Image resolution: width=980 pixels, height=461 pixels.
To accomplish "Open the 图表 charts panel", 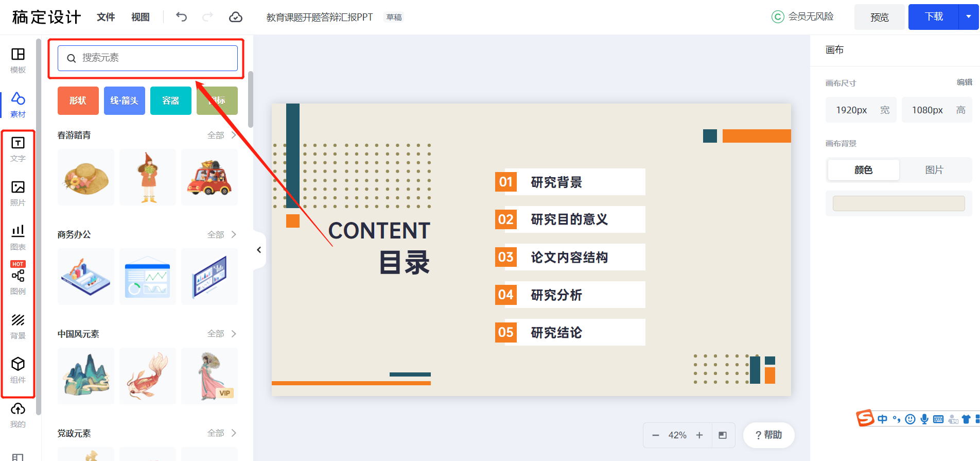I will pos(18,238).
